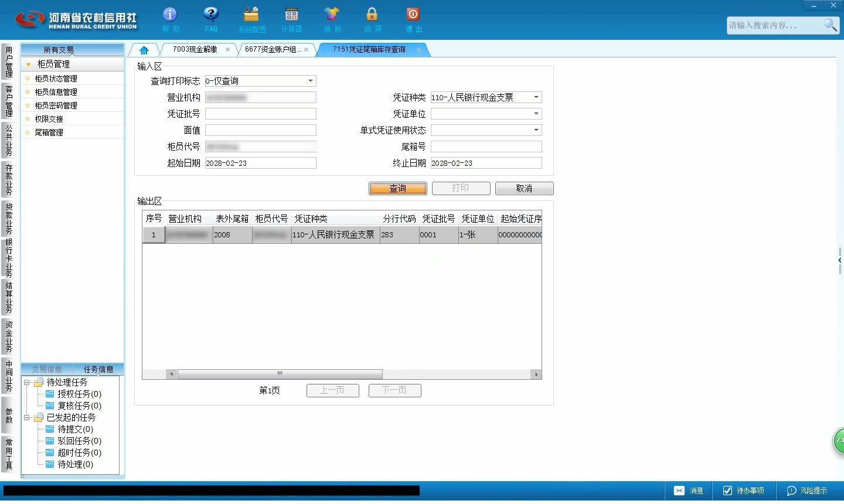Open the 所有交易 header tab
The height and width of the screenshot is (504, 844).
59,50
